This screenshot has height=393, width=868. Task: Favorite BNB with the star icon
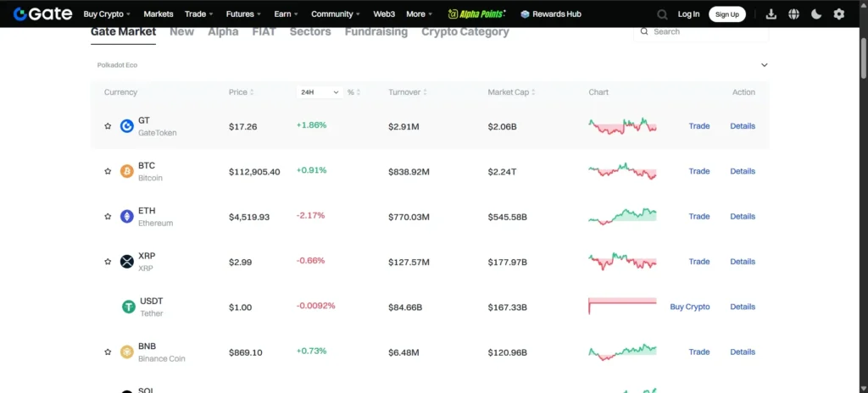pyautogui.click(x=108, y=352)
